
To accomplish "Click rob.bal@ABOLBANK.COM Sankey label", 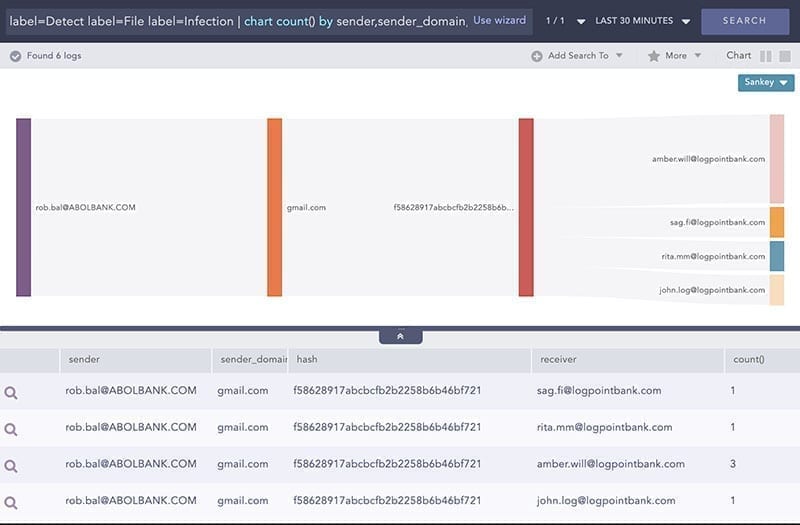I will [x=86, y=208].
